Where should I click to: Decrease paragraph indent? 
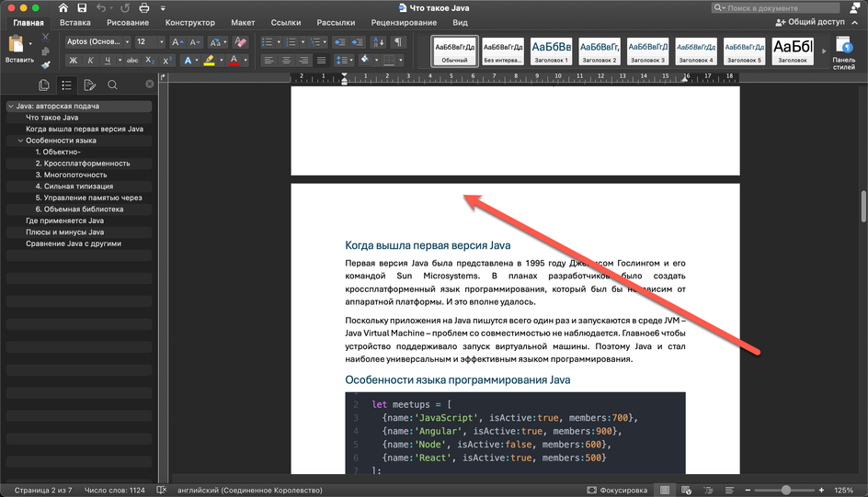coord(339,42)
